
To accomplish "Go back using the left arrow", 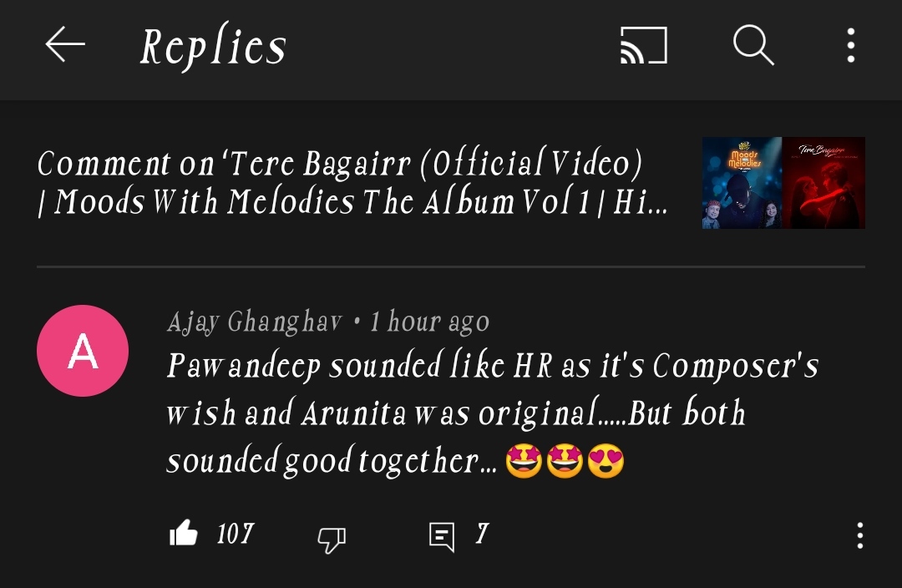I will tap(65, 44).
